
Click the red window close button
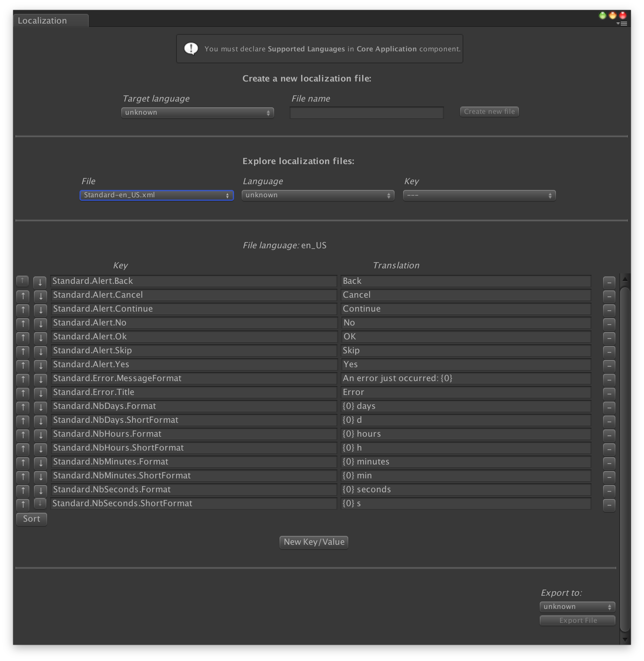[x=623, y=15]
